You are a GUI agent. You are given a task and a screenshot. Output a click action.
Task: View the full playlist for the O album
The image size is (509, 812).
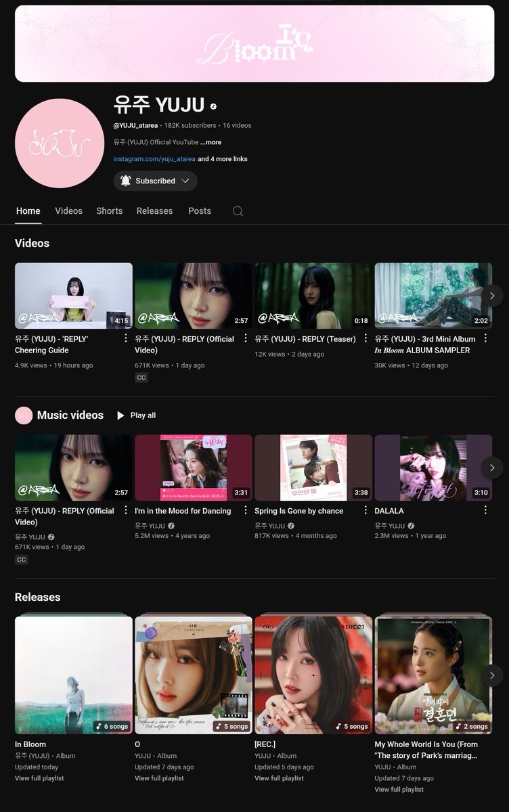tap(159, 778)
